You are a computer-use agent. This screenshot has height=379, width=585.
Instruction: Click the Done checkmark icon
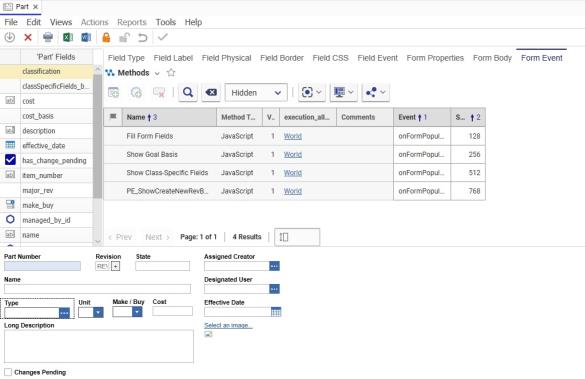click(x=163, y=37)
